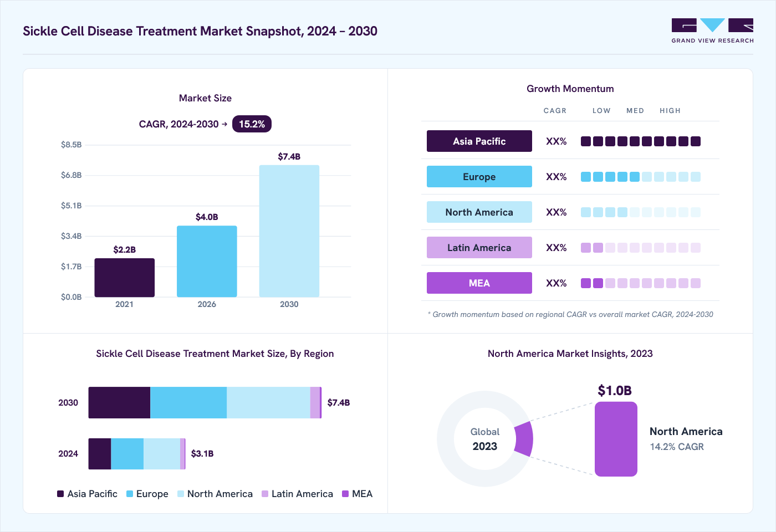
Task: Click the 2026 blue bar
Action: (207, 262)
